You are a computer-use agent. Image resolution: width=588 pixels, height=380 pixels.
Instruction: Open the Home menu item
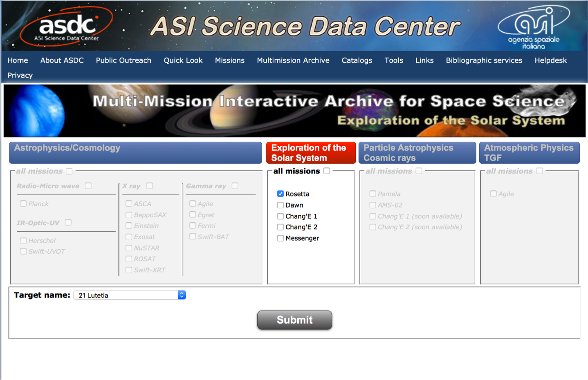(18, 60)
